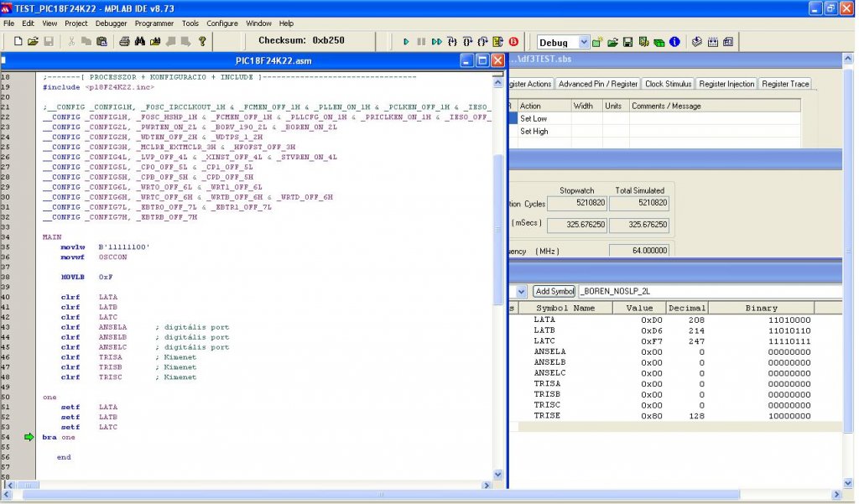Click the Open file folder icon
This screenshot has height=504, width=859.
[33, 42]
